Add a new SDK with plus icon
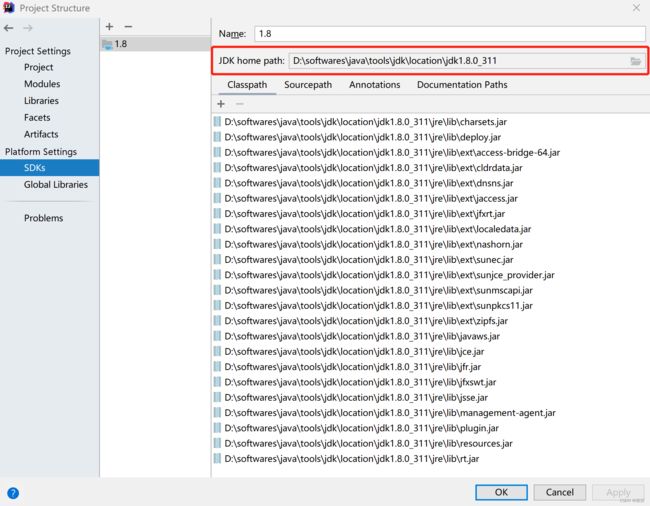 (109, 27)
